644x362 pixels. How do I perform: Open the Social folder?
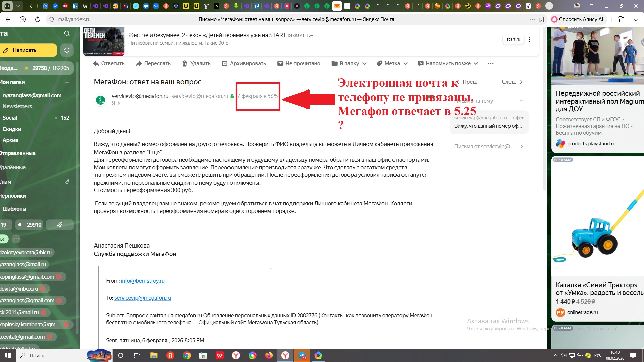(x=10, y=118)
